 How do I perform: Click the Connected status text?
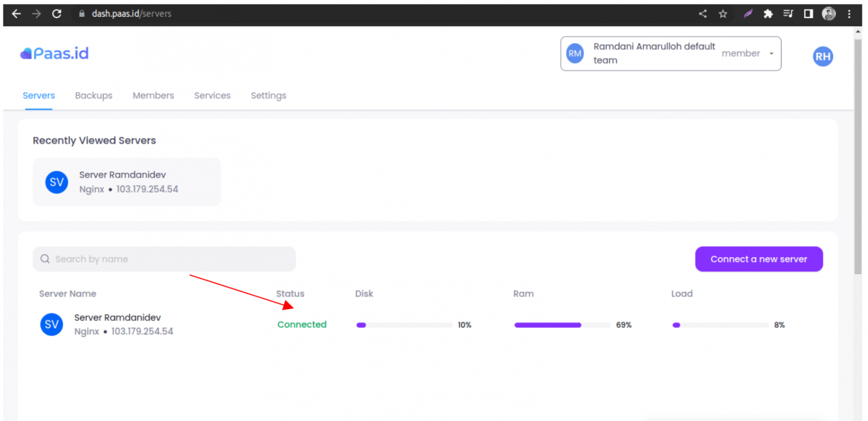pos(302,324)
